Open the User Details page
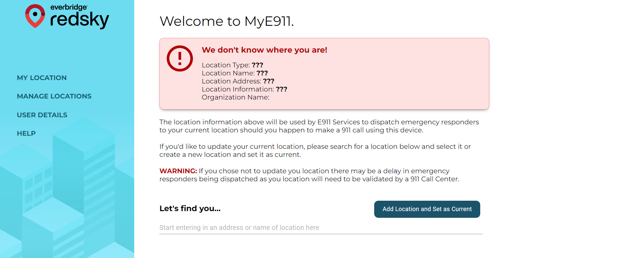The height and width of the screenshot is (258, 644). [42, 115]
